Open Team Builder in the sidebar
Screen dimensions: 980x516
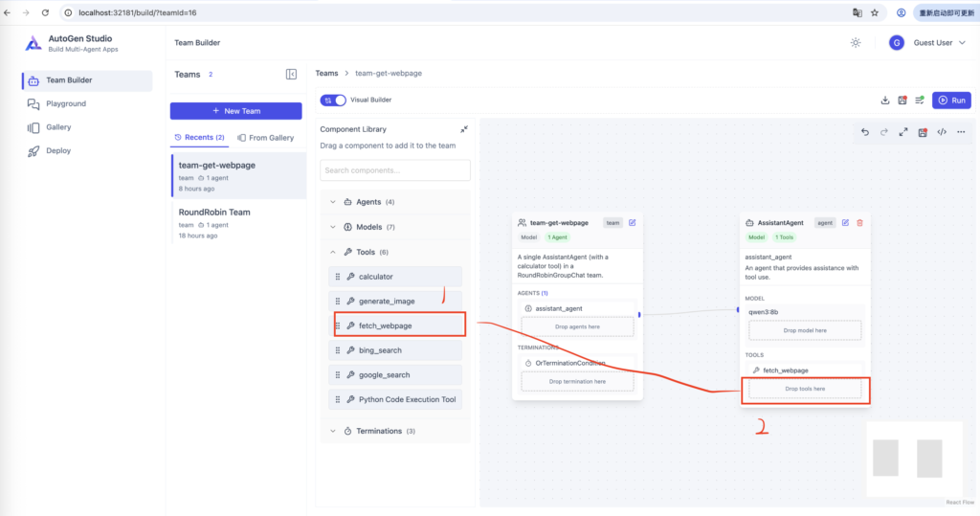click(87, 80)
